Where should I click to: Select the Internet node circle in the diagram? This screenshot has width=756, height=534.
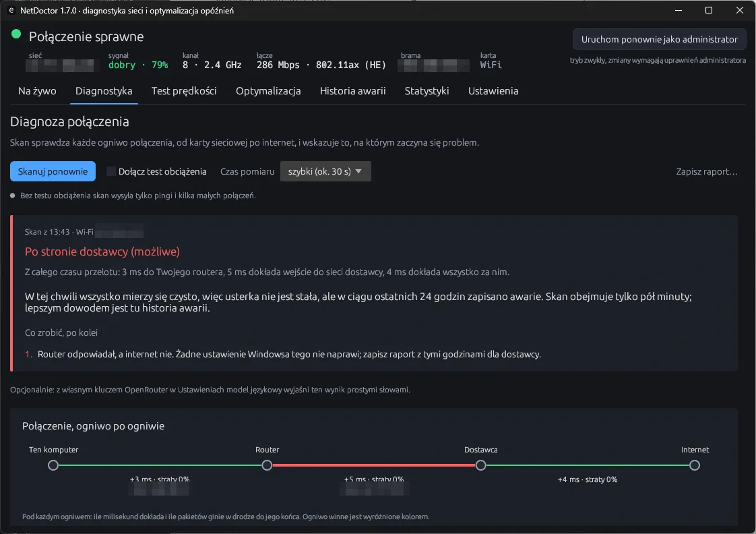(x=694, y=465)
